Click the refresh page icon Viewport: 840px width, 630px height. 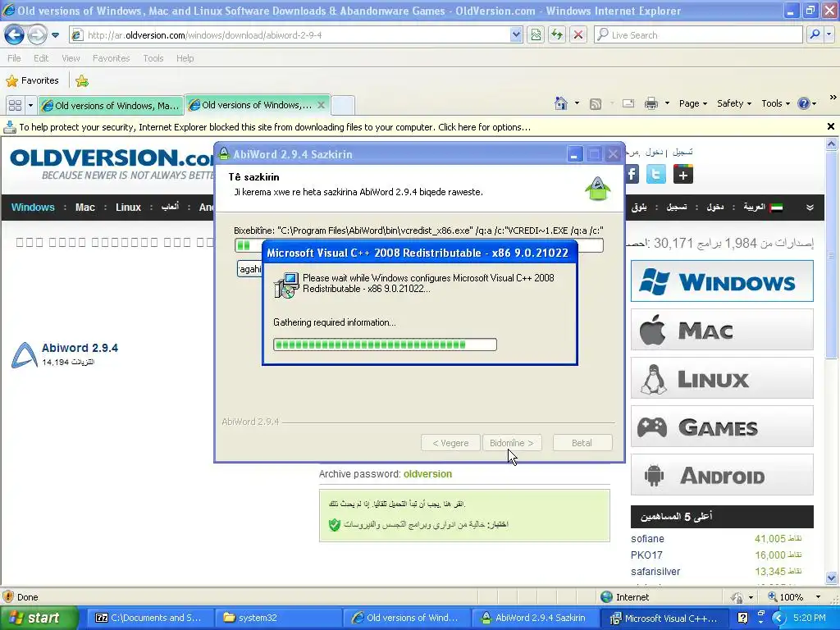pos(557,34)
